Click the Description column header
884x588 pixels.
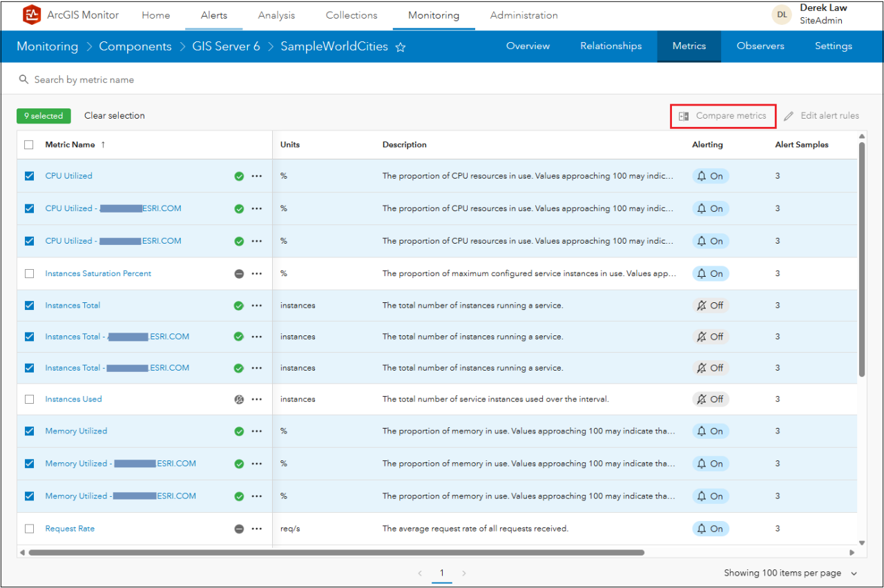point(405,145)
